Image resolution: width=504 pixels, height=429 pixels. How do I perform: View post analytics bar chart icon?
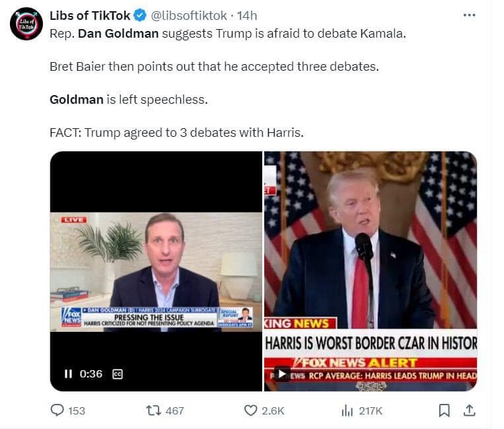coord(347,410)
